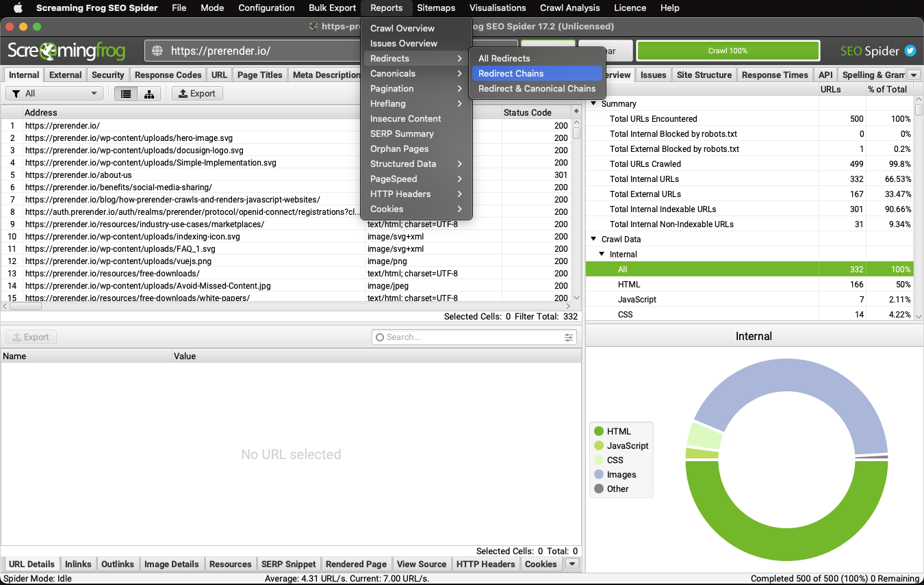Switch to list view icon
Screen dimensions: 924x585
pos(126,94)
